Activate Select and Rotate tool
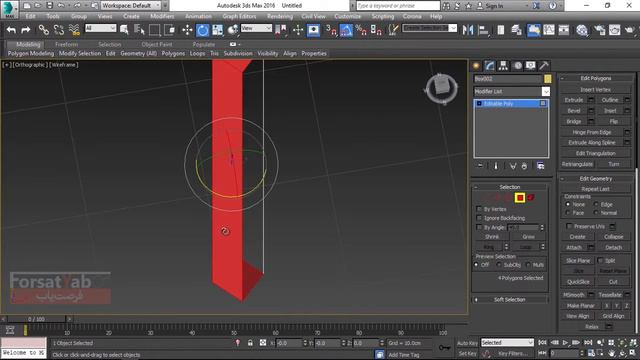Viewport: 640px width, 360px height. 202,30
